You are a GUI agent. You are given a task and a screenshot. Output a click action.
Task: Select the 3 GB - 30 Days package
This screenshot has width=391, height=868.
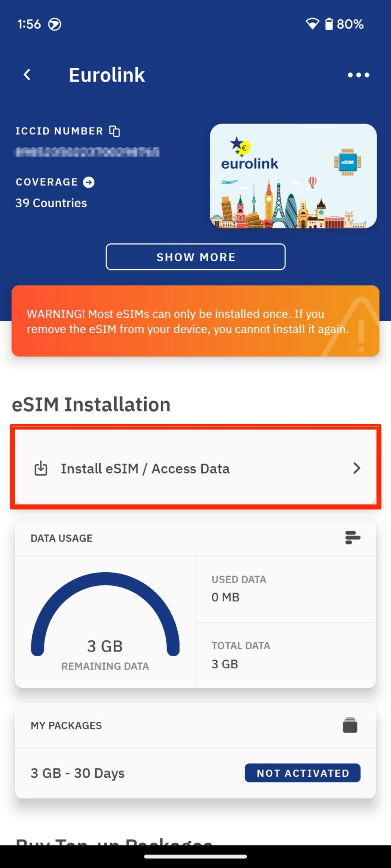(x=77, y=773)
